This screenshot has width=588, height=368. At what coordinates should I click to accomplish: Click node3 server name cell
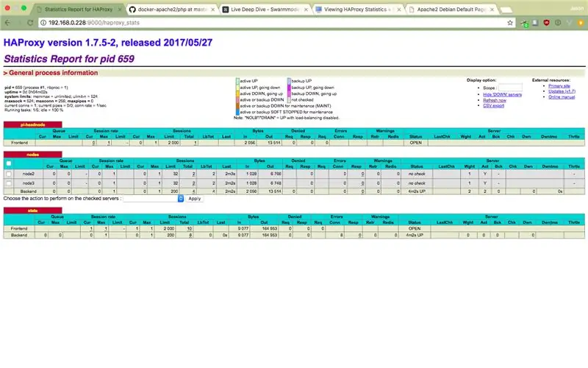point(29,183)
